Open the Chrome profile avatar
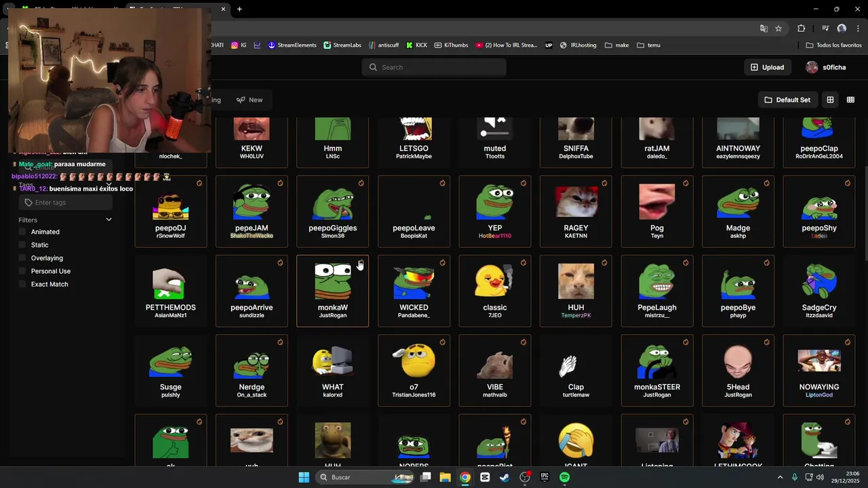The width and height of the screenshot is (868, 488). [x=842, y=28]
